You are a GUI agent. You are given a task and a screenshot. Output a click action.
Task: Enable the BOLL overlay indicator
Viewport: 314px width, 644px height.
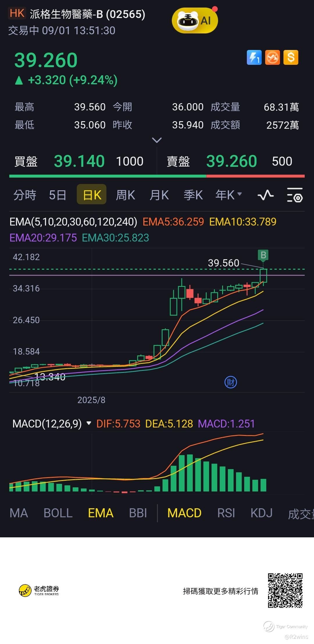[58, 513]
